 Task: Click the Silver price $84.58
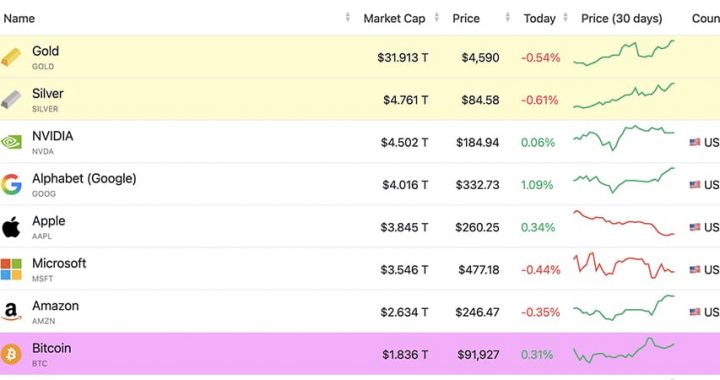(x=480, y=100)
